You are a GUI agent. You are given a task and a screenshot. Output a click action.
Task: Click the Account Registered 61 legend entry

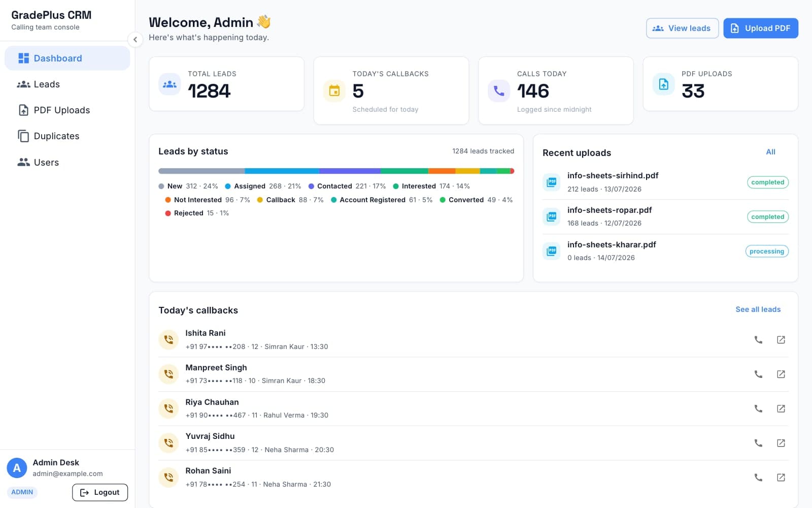[382, 200]
